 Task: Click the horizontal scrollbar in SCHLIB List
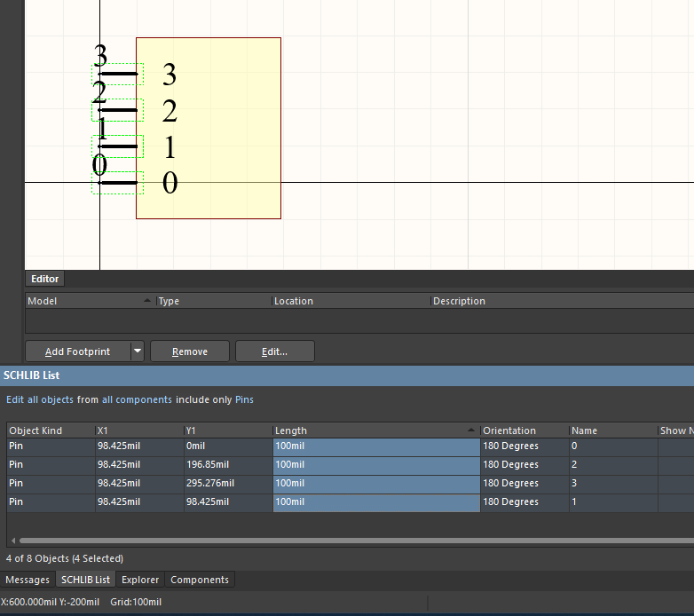(355, 540)
